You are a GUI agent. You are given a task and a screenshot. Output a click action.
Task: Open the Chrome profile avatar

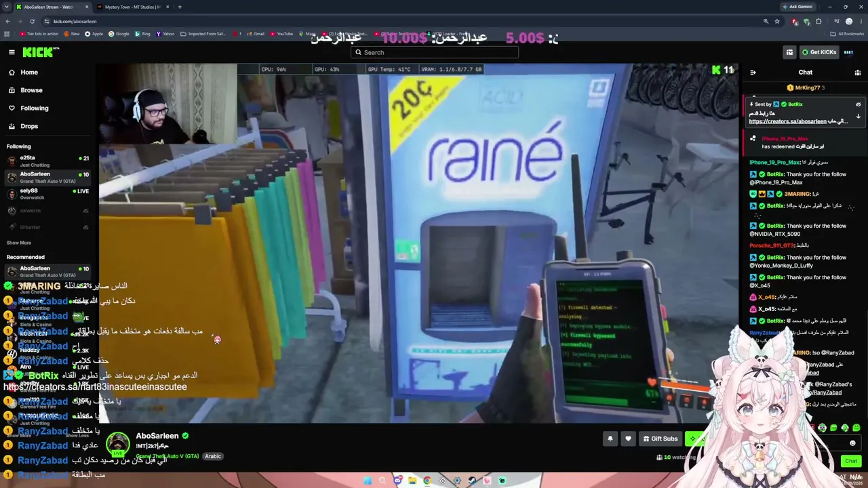[x=848, y=21]
